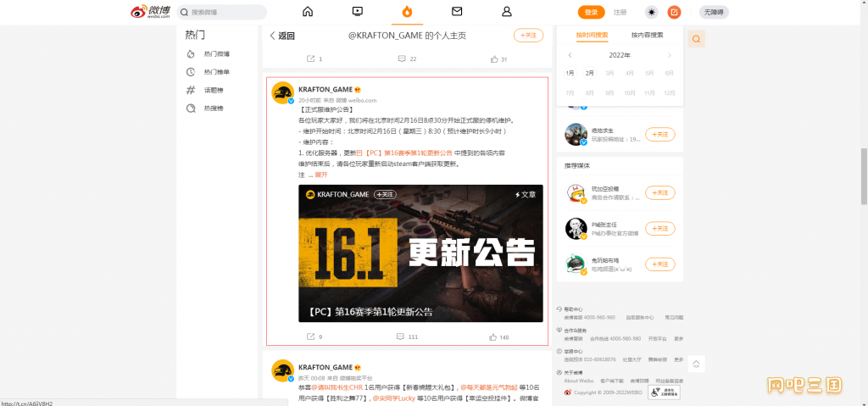Open comments icon showing 111
The height and width of the screenshot is (406, 868).
400,336
